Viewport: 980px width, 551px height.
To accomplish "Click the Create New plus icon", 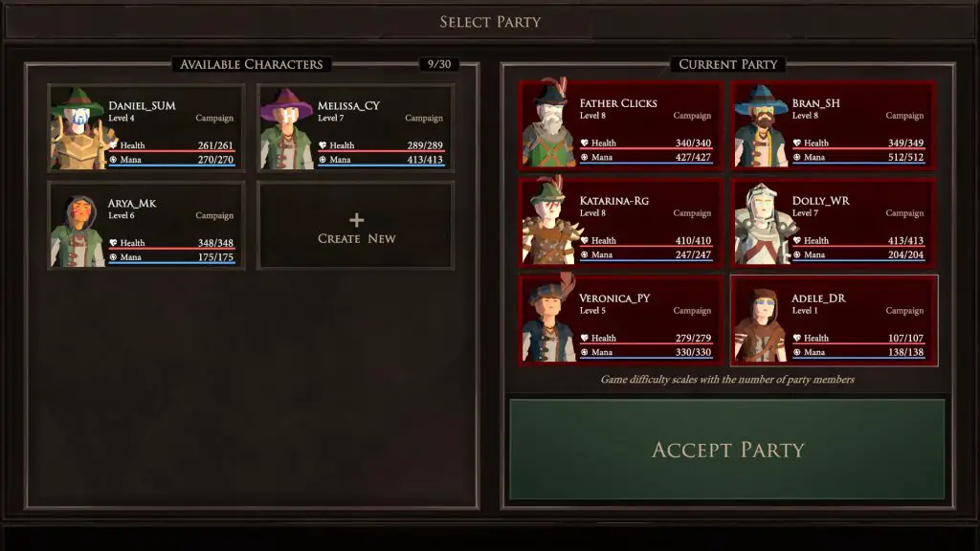I will (x=356, y=220).
